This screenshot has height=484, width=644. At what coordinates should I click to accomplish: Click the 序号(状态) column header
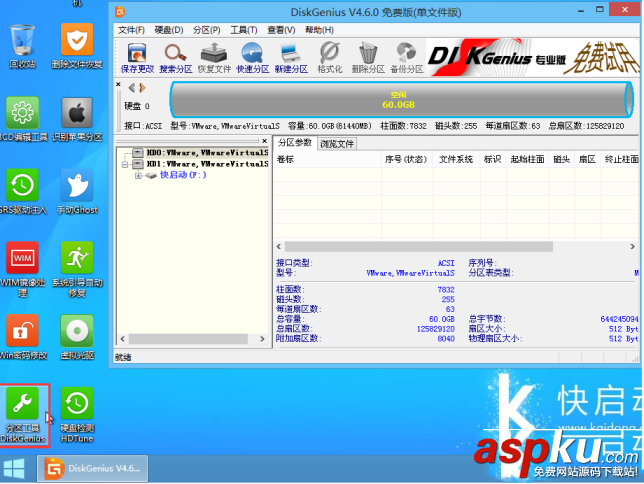click(x=406, y=159)
